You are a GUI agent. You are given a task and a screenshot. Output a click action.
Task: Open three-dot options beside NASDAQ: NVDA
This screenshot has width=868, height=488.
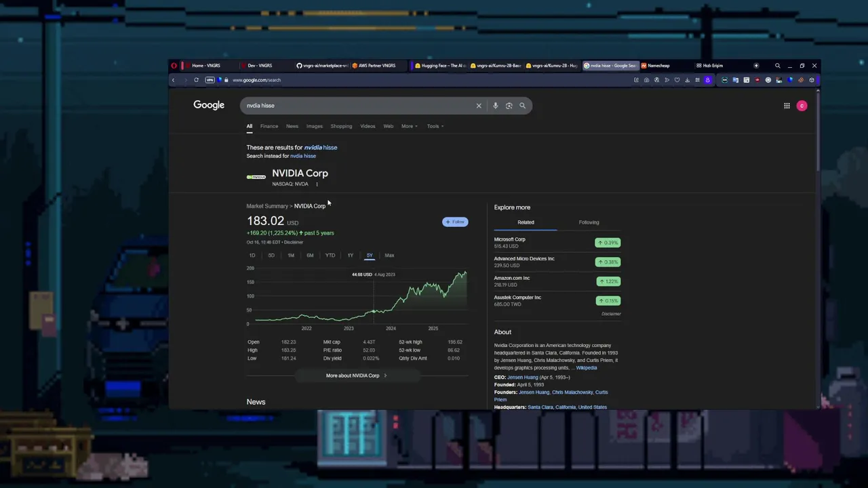point(317,184)
